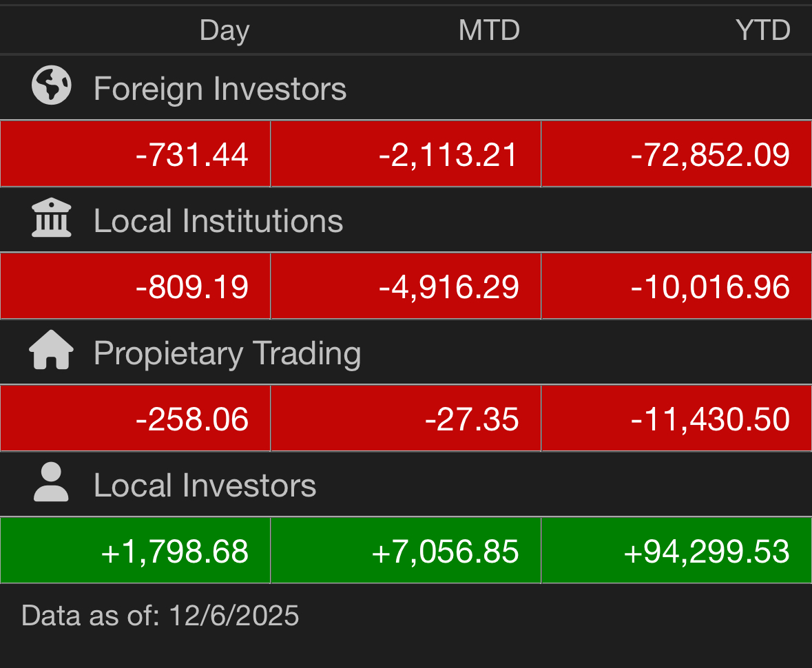Click the bank building icon for Local Institutions
812x668 pixels.
point(51,218)
